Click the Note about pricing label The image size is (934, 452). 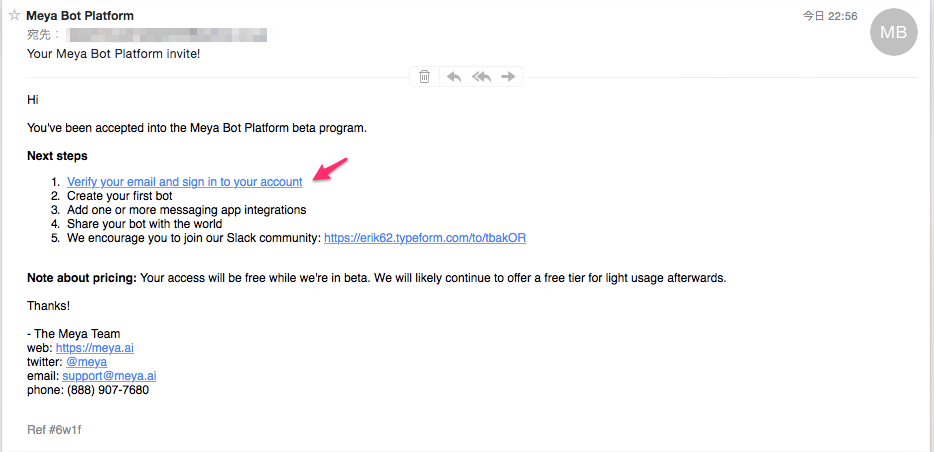82,278
